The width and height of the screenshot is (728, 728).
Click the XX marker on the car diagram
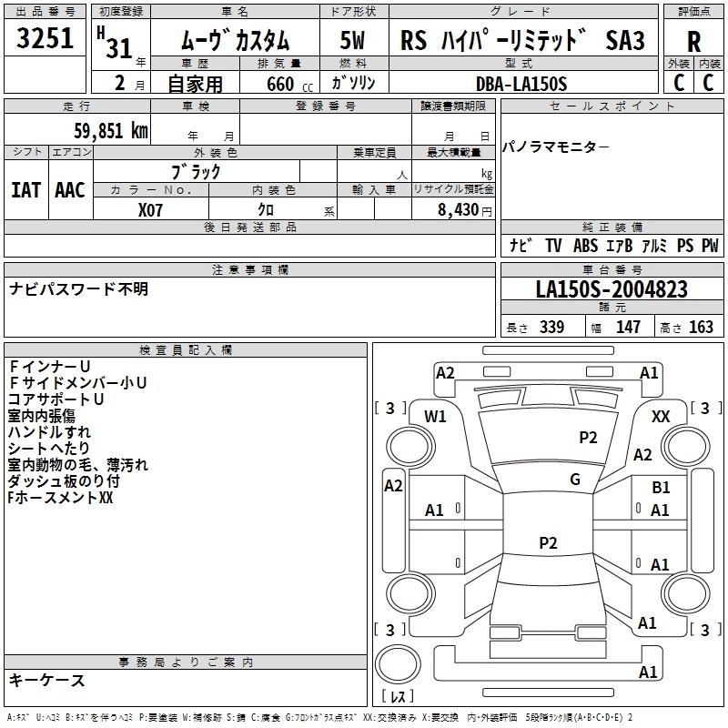662,416
